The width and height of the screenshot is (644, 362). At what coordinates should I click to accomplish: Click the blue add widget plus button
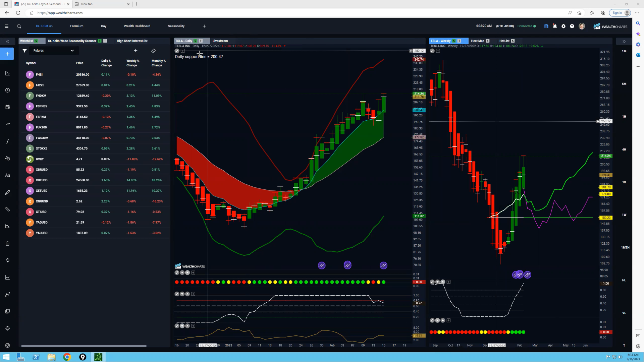[7, 54]
